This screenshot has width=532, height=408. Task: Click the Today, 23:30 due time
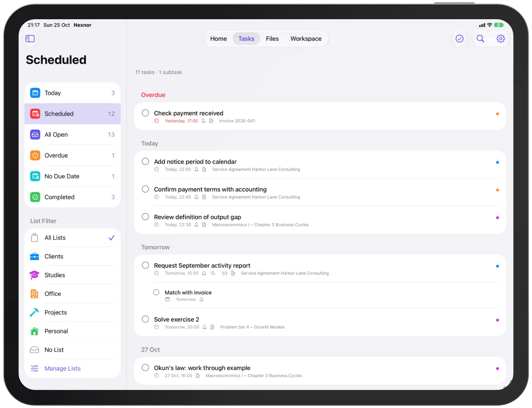click(178, 225)
